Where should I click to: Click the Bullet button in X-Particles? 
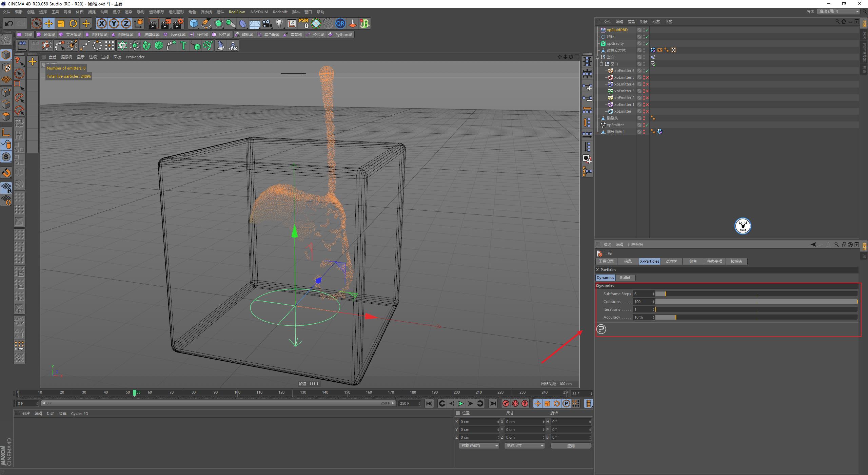(x=625, y=278)
